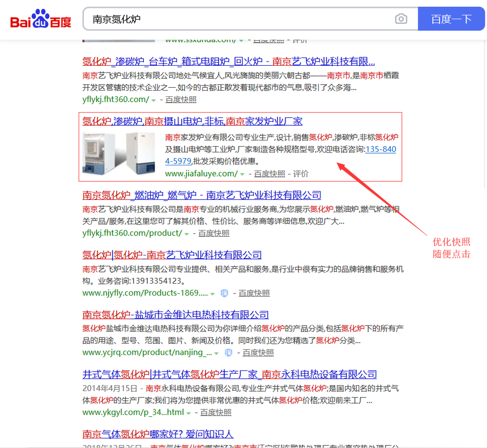Open image search via the camera icon
The height and width of the screenshot is (448, 487).
tap(401, 19)
